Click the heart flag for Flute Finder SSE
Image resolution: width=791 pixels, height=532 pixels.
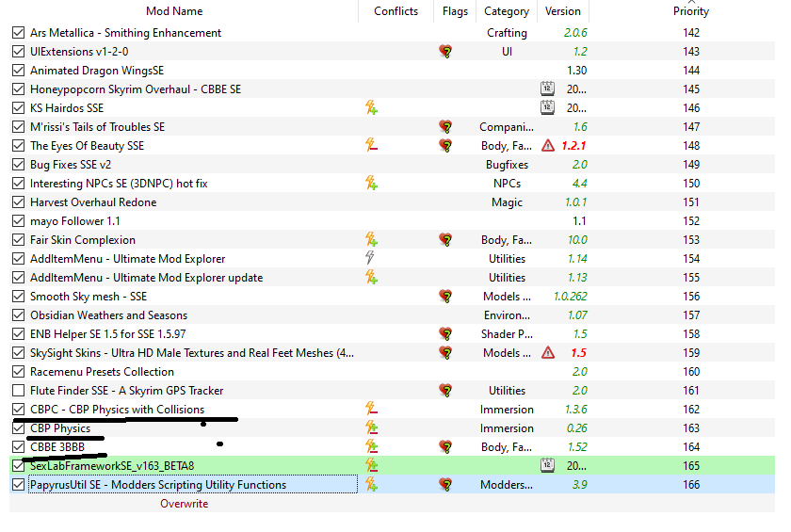[445, 391]
